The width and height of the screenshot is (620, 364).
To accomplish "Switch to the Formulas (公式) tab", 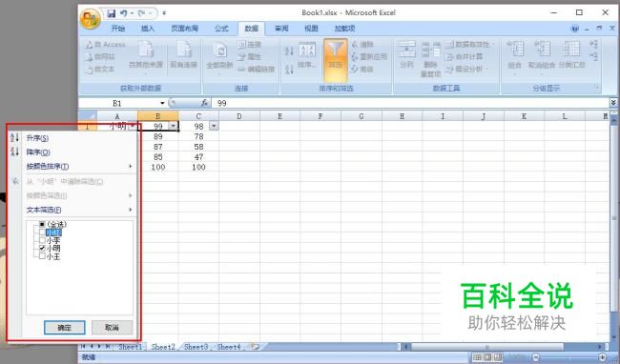I will (221, 29).
